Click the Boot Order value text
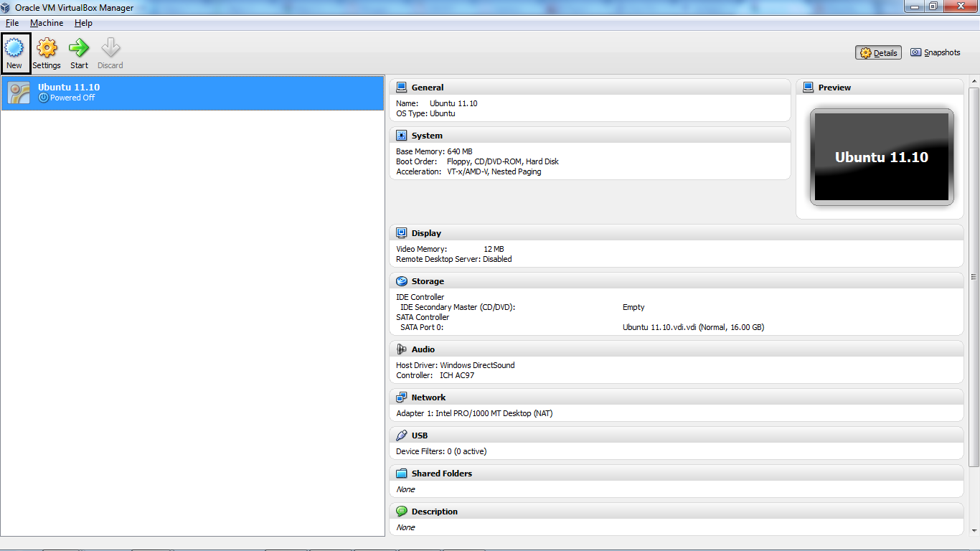This screenshot has width=980, height=551. [x=503, y=161]
